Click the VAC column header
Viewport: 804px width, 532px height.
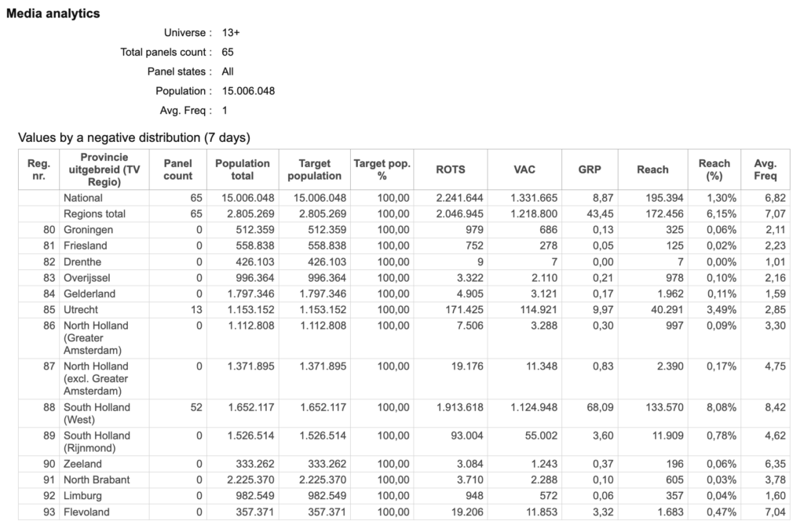pyautogui.click(x=524, y=169)
